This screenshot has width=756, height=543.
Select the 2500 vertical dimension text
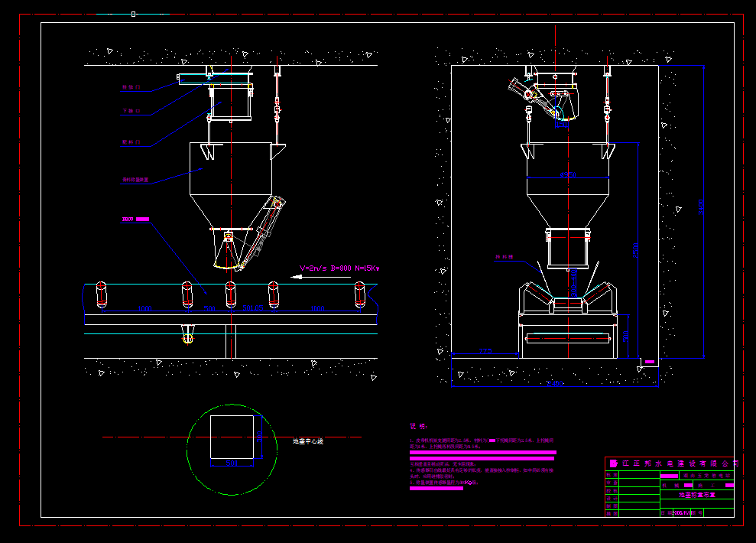click(634, 249)
